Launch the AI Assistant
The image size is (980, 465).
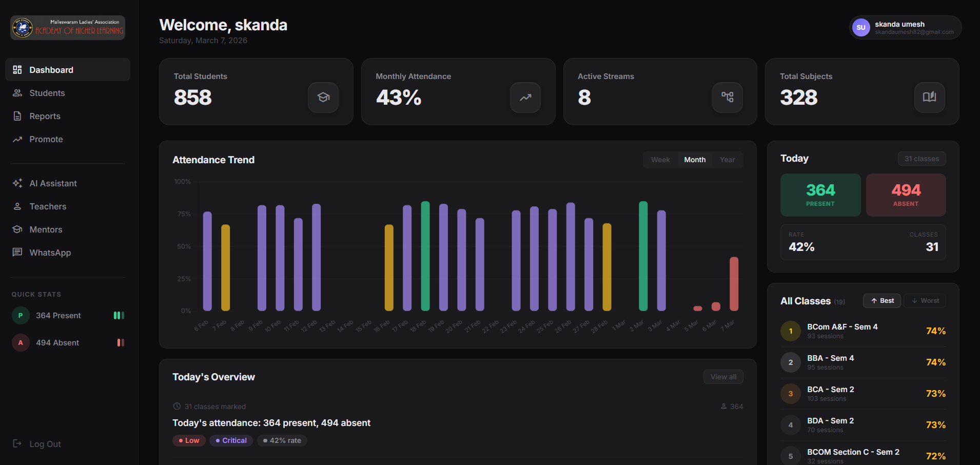coord(53,183)
